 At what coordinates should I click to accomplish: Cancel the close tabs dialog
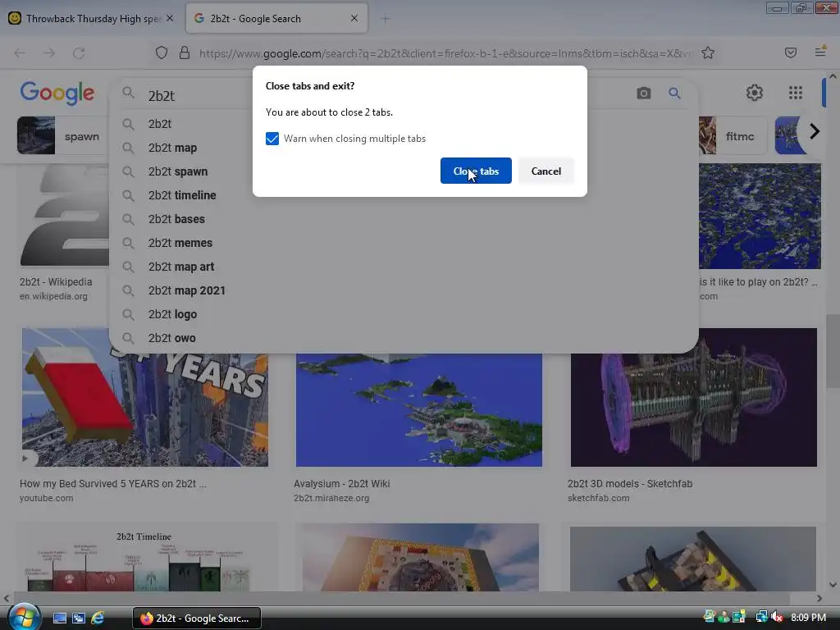(546, 171)
